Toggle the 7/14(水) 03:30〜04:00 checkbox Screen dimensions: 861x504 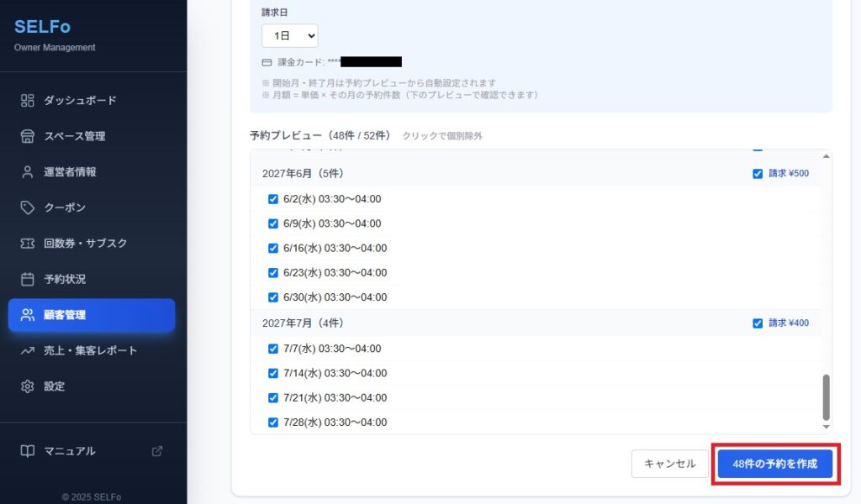273,374
